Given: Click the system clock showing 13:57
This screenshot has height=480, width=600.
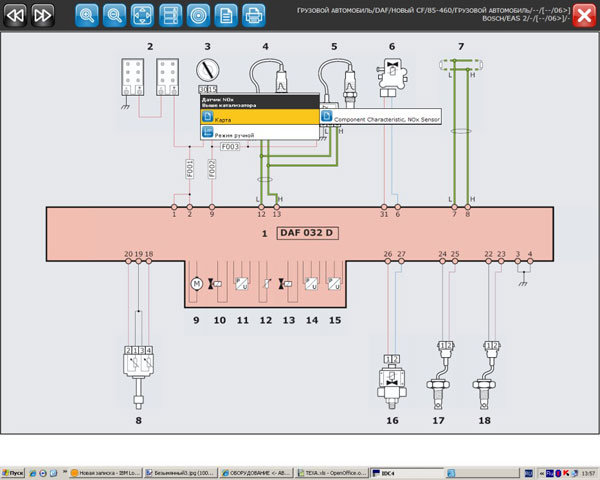Looking at the screenshot, I should (589, 473).
